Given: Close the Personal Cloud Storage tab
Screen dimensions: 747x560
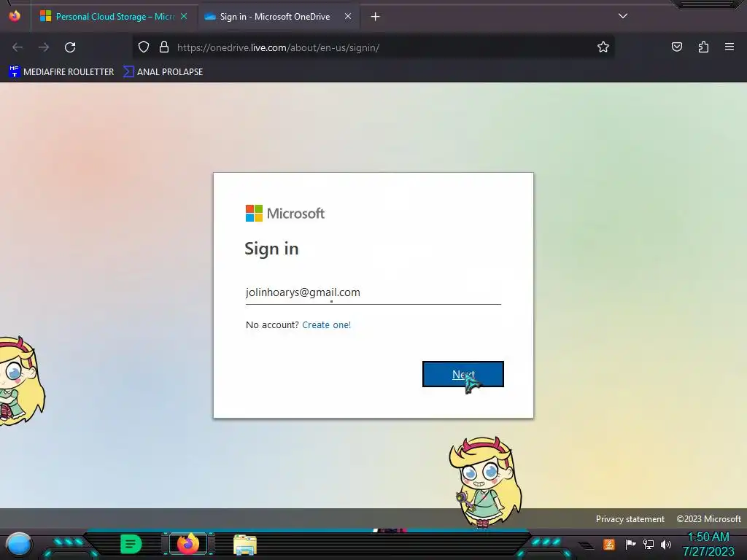Looking at the screenshot, I should (184, 17).
